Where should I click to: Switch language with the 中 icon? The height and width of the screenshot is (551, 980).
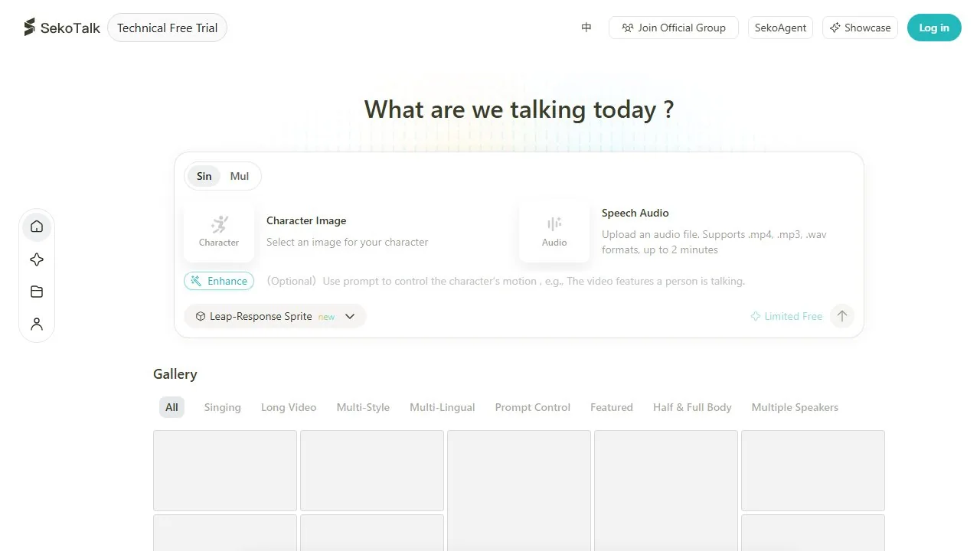click(x=586, y=28)
